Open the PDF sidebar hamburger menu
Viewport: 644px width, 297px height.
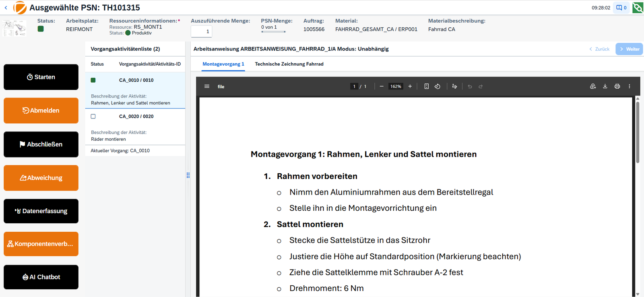(207, 86)
